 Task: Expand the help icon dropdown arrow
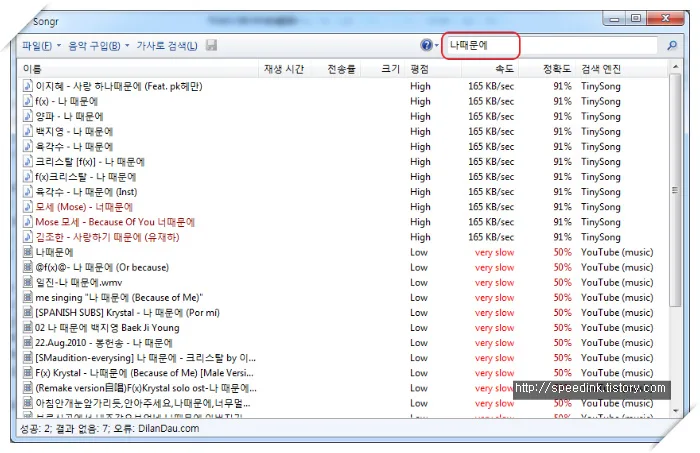point(437,46)
